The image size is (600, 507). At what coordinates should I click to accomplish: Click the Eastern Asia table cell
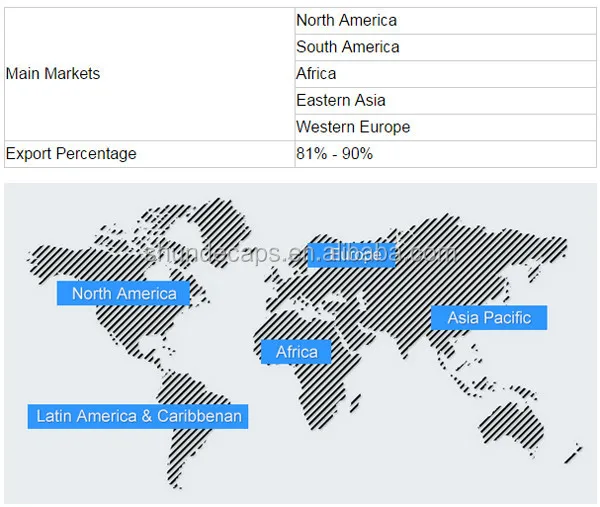[x=445, y=101]
